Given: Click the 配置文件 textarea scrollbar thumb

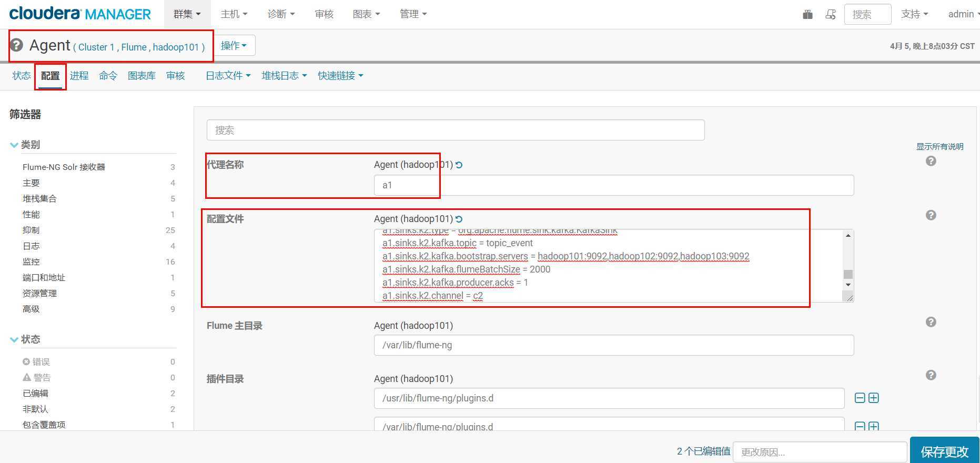Looking at the screenshot, I should click(x=848, y=275).
